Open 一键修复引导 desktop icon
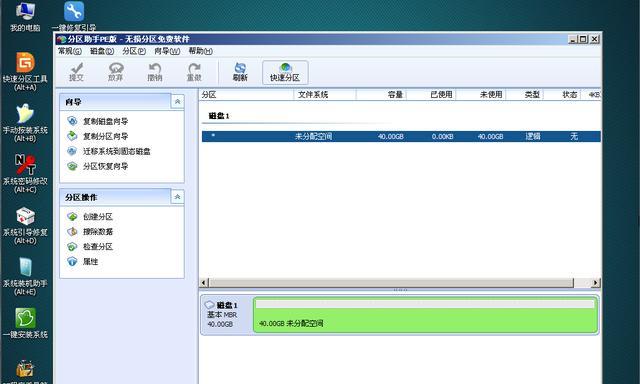Image resolution: width=640 pixels, height=384 pixels. pyautogui.click(x=74, y=17)
